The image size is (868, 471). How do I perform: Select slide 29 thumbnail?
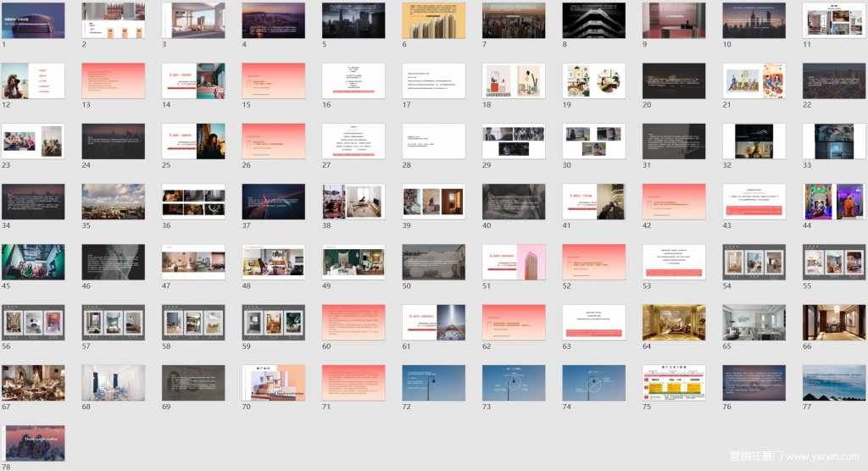click(514, 141)
